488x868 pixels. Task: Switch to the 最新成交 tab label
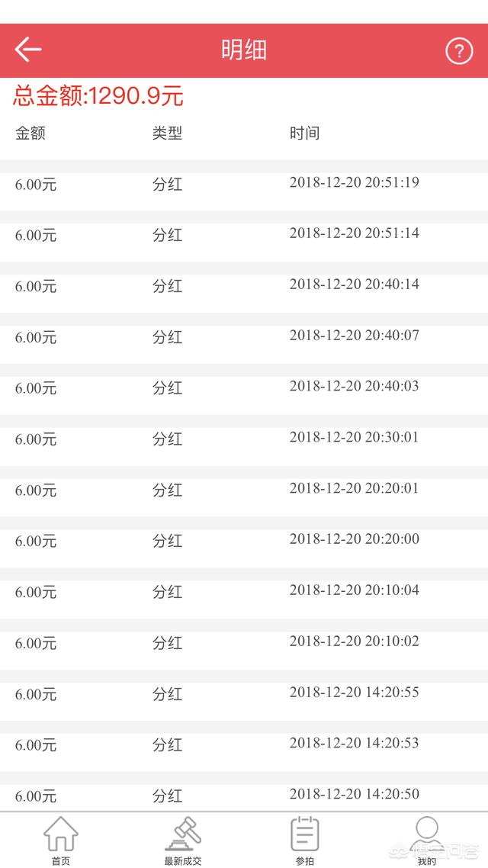[183, 861]
